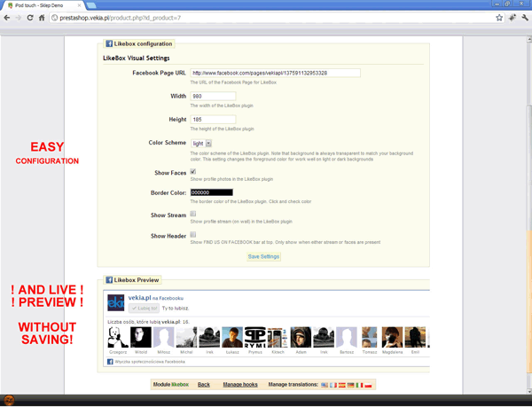
Task: Click the Save Settings button
Action: [263, 256]
